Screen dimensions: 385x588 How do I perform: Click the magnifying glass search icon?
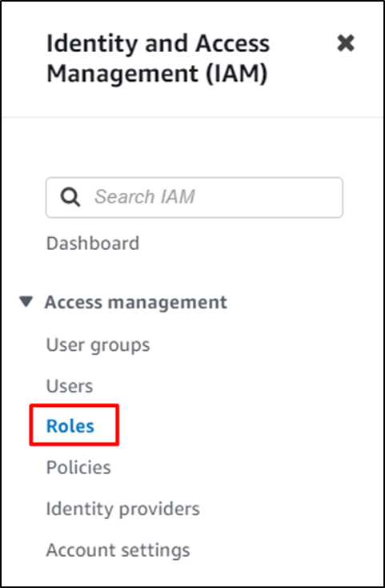(x=70, y=197)
